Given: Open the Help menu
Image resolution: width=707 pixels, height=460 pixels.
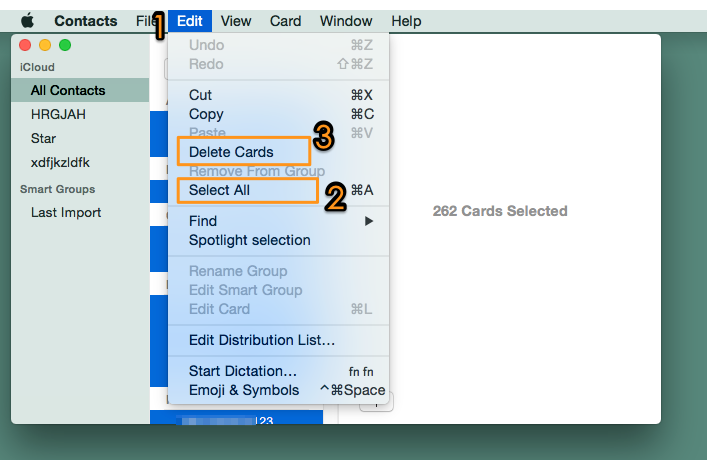Looking at the screenshot, I should [x=406, y=21].
